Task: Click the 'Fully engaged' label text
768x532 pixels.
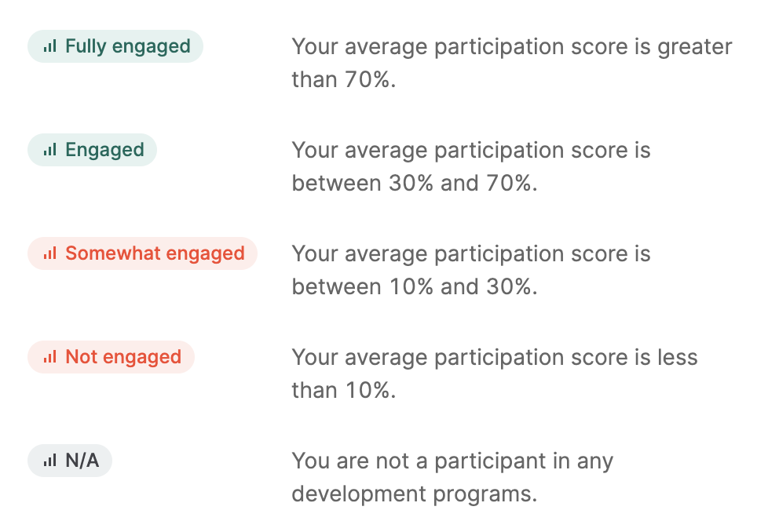Action: (x=128, y=46)
